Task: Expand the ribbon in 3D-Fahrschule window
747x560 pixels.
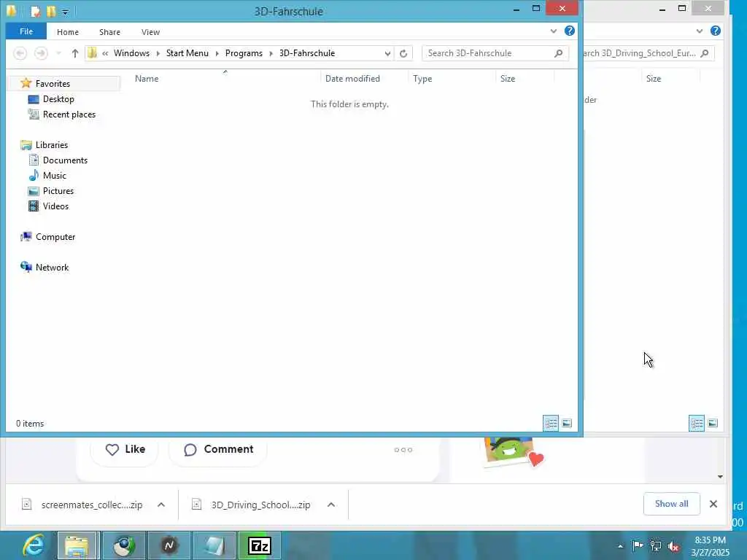Action: coord(553,31)
